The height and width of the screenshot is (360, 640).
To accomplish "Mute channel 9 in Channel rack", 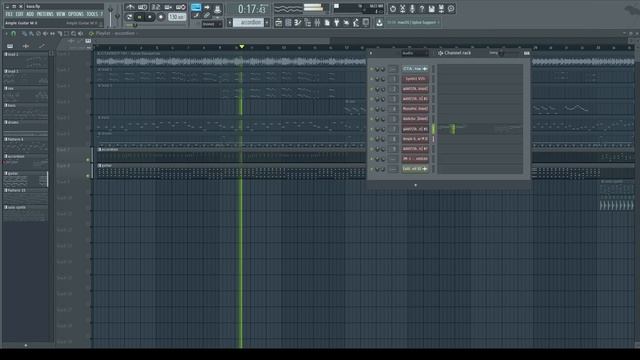I will point(371,149).
